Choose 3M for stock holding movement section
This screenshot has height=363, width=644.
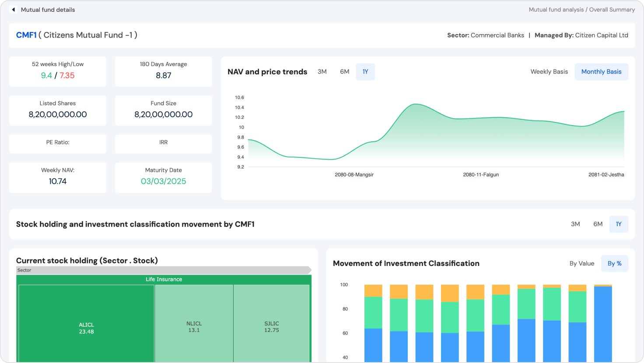click(x=575, y=224)
